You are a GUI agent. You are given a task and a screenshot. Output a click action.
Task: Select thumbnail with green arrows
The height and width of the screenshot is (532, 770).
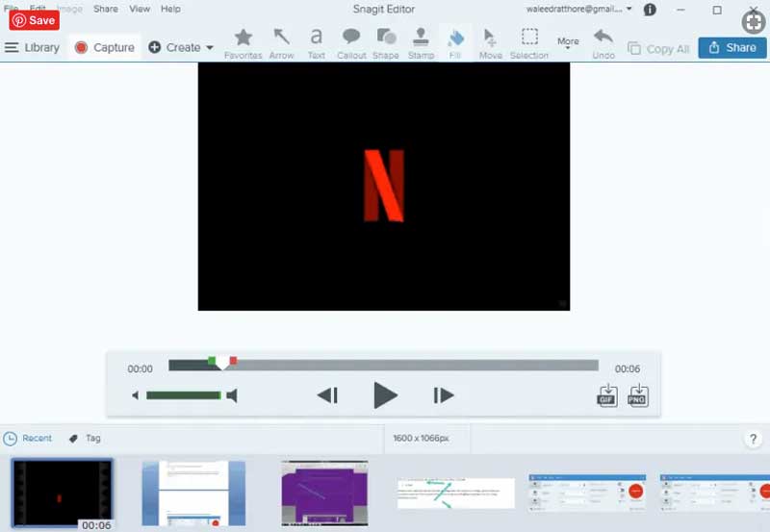click(455, 494)
